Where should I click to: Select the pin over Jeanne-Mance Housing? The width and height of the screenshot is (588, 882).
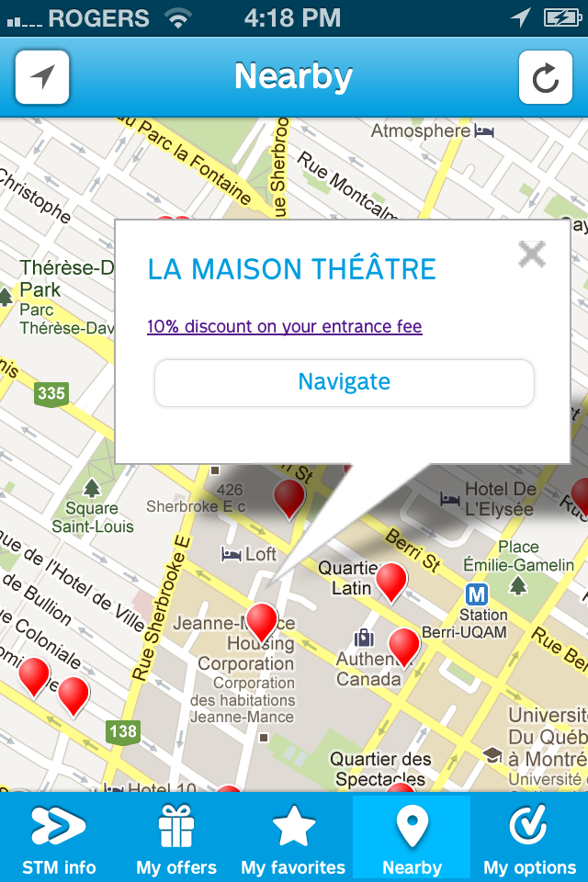(262, 621)
